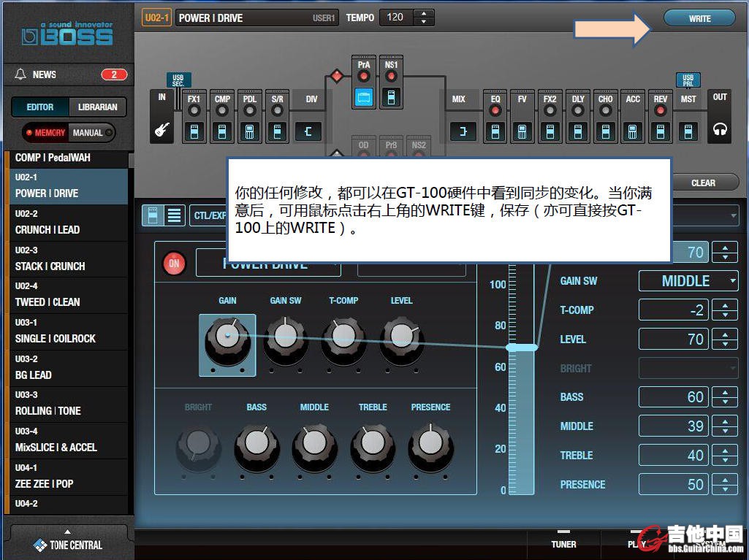749x560 pixels.
Task: Switch to the LIBRARIAN tab
Action: point(98,107)
